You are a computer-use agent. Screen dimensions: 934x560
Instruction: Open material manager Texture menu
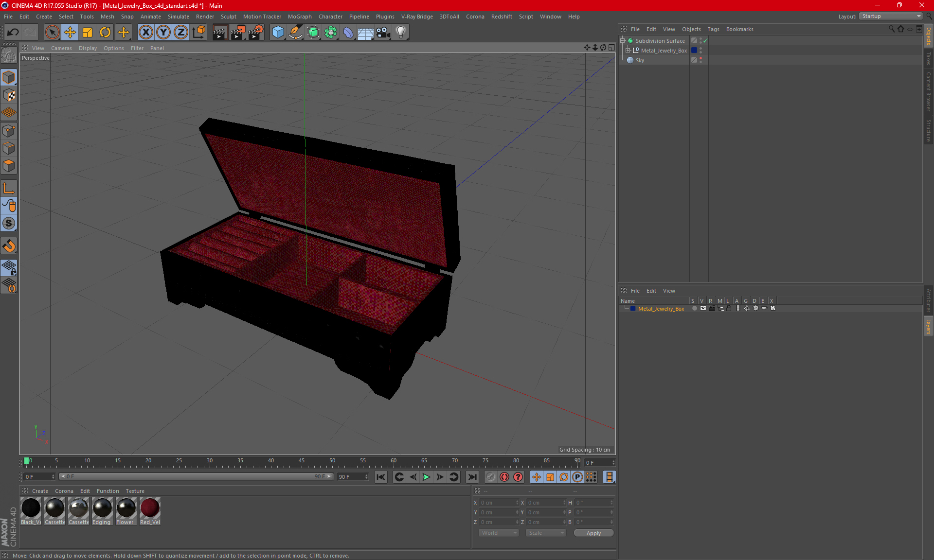point(135,491)
